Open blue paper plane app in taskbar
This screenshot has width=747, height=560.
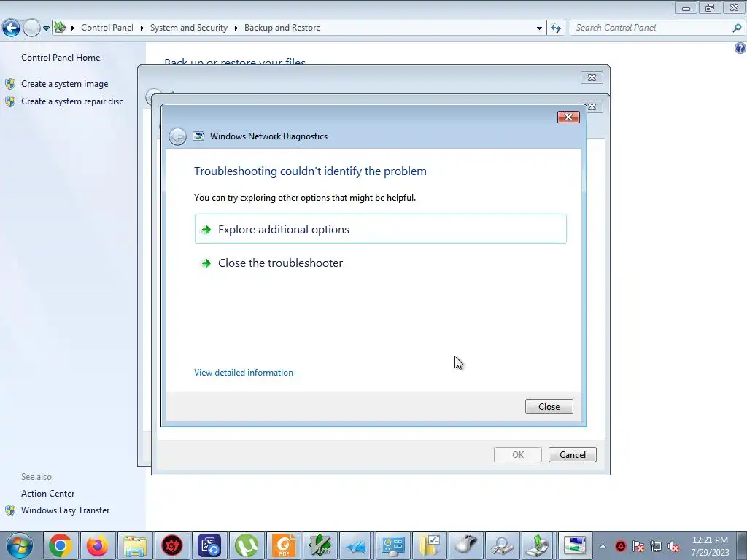[x=357, y=545]
